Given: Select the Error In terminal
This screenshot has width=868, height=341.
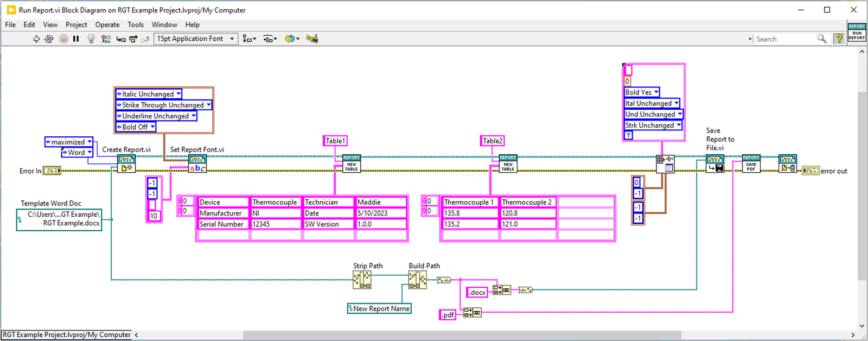Looking at the screenshot, I should (52, 171).
